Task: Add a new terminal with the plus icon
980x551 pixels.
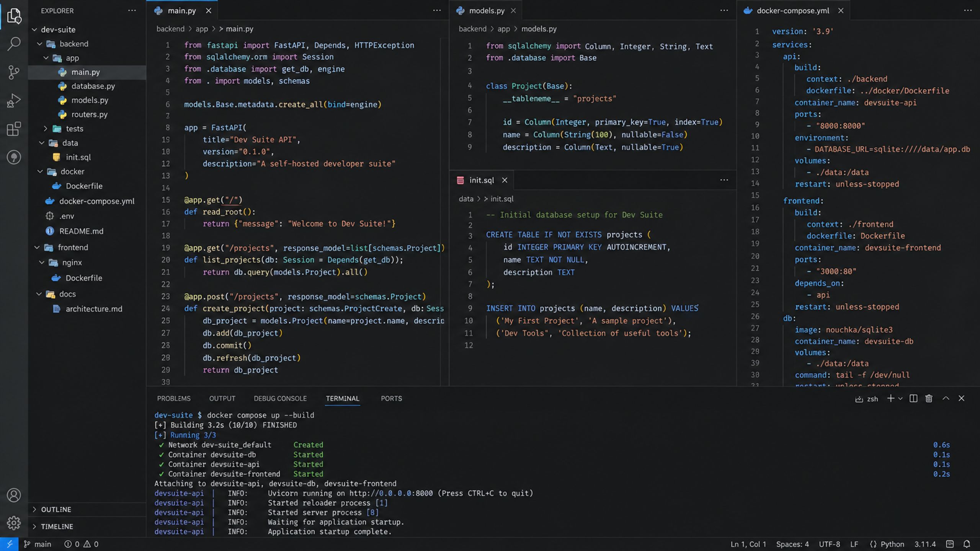Action: click(890, 398)
